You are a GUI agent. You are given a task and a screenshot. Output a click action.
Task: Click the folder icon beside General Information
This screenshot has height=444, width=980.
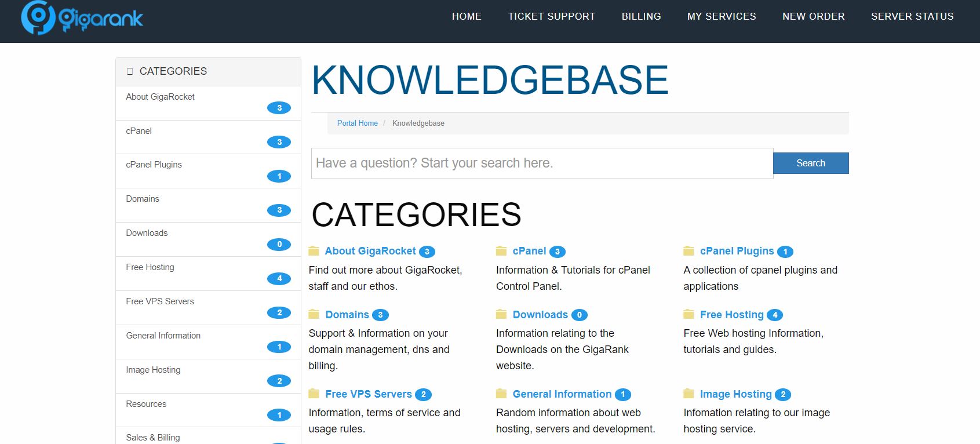(501, 394)
